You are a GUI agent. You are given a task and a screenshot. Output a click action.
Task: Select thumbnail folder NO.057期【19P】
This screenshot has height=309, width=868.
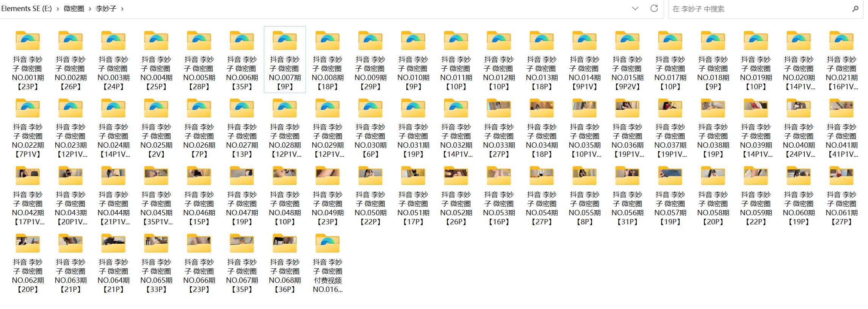(x=670, y=195)
